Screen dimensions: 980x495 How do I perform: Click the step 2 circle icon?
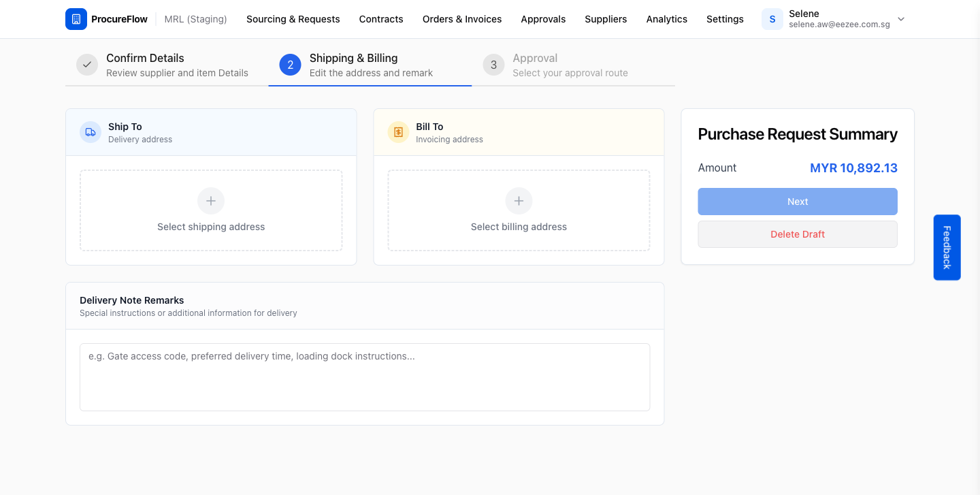pyautogui.click(x=290, y=65)
